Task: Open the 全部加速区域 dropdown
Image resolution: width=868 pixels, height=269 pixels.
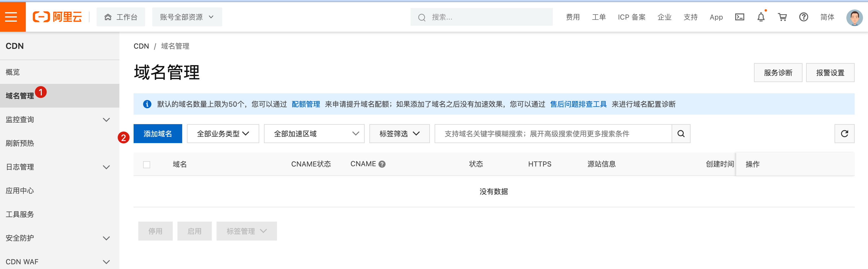Action: [314, 134]
